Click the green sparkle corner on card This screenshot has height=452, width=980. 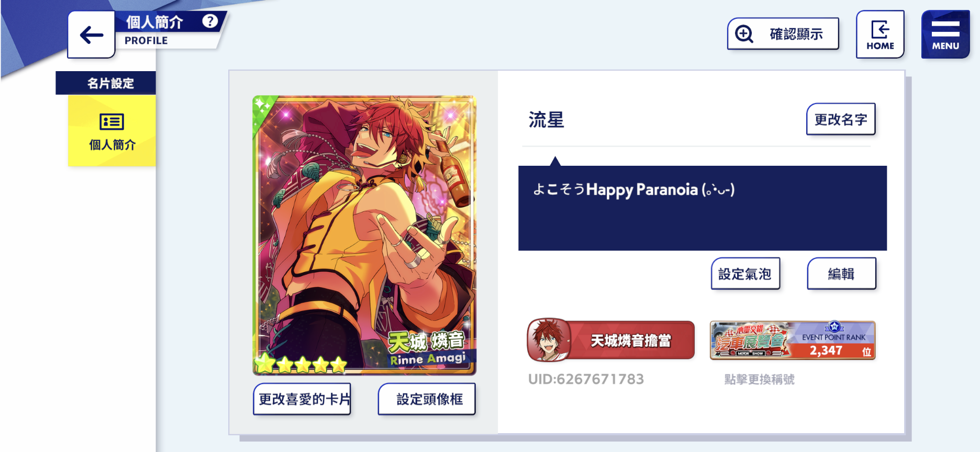[x=264, y=107]
